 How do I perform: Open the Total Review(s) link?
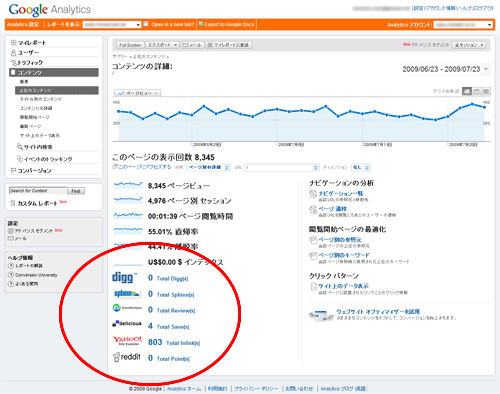click(176, 311)
